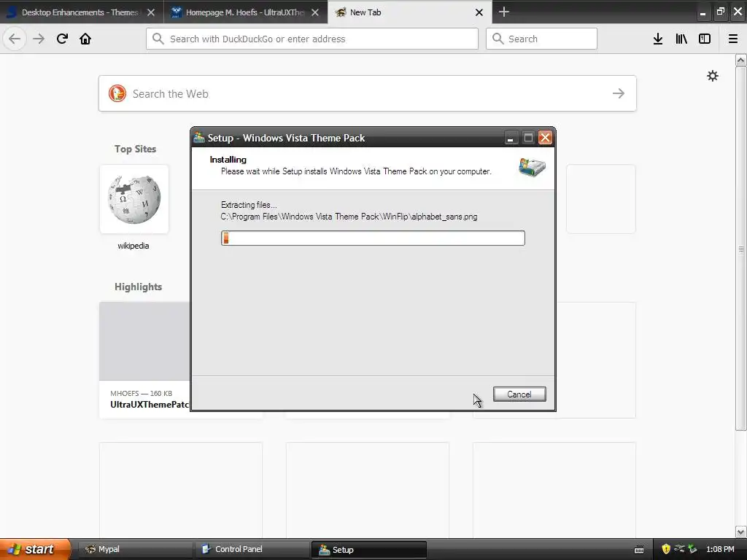
Task: Open the on-screen keyboard tray icon
Action: point(639,550)
